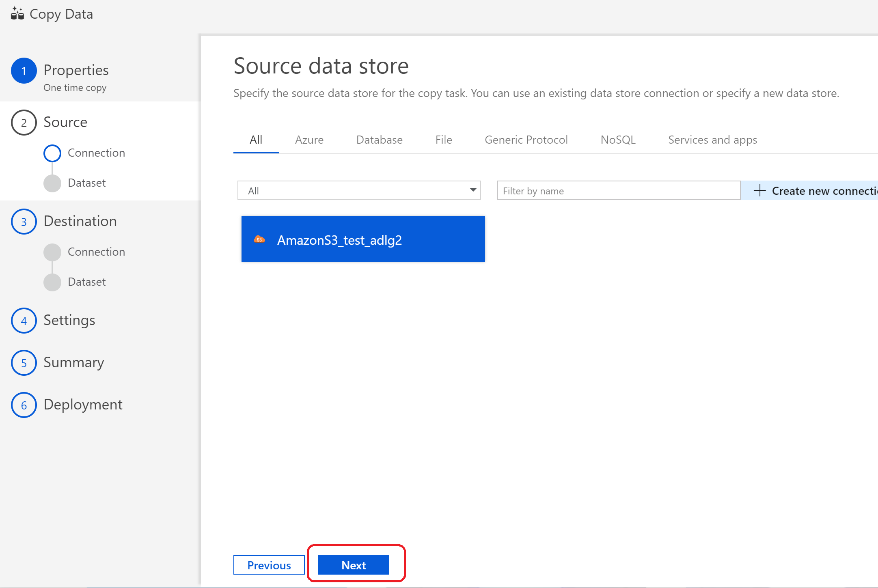Click the Settings step circle numbered 4
The height and width of the screenshot is (588, 878).
(24, 321)
